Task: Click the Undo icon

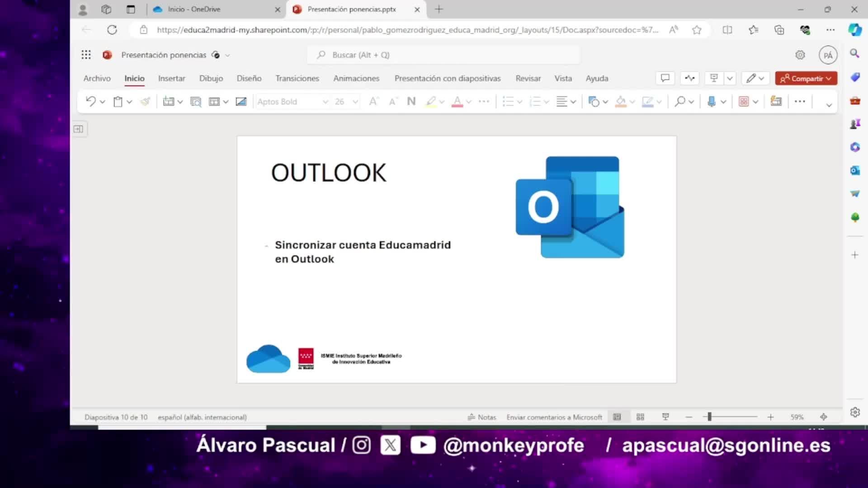Action: [x=90, y=101]
